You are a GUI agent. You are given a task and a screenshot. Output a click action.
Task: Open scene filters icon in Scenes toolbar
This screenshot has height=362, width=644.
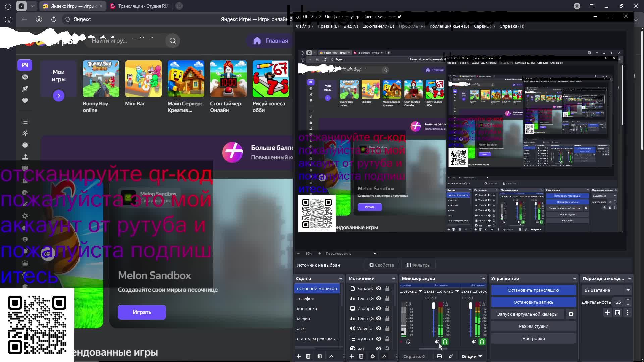pyautogui.click(x=319, y=356)
